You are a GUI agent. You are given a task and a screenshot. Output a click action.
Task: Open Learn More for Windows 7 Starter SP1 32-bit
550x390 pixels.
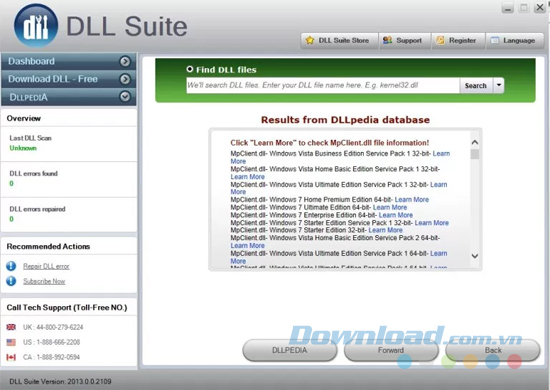(x=432, y=223)
